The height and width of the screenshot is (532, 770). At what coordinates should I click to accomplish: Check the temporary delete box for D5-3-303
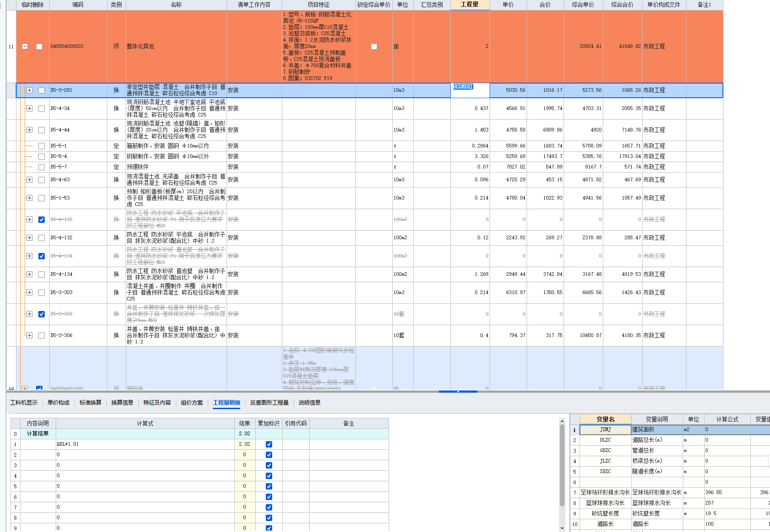pos(42,293)
